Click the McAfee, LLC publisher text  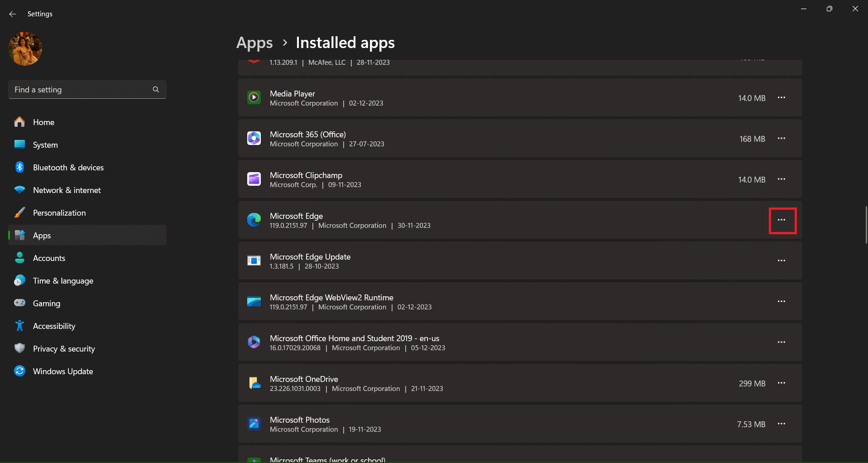pyautogui.click(x=327, y=63)
